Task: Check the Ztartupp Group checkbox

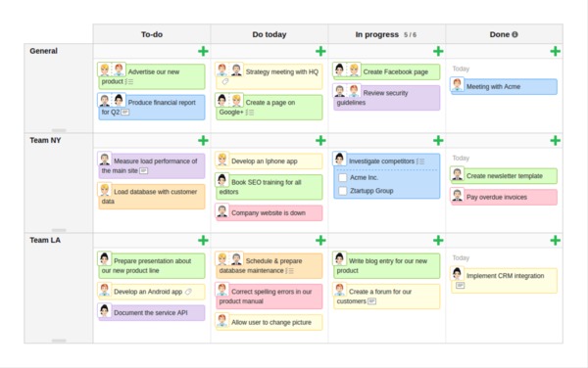Action: [x=342, y=191]
